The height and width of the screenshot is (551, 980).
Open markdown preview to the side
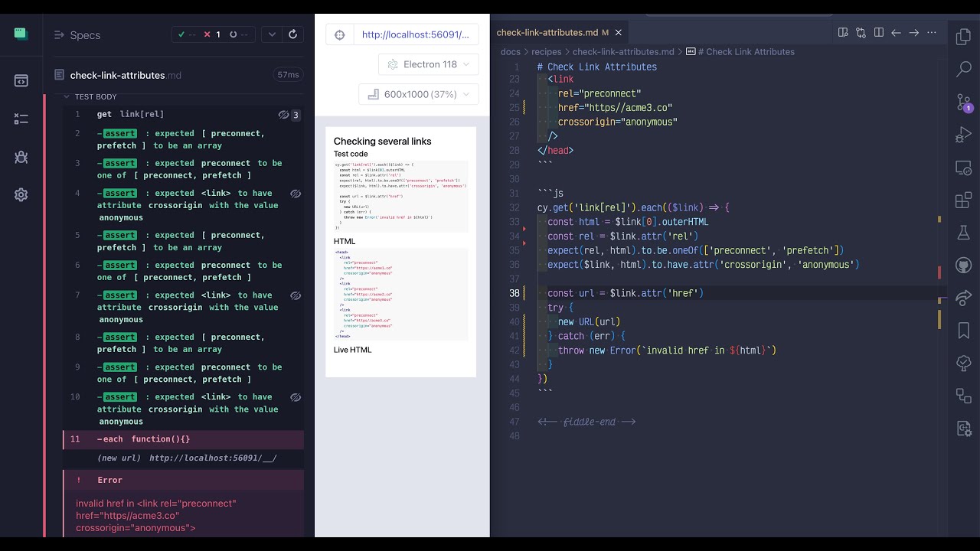tap(843, 33)
